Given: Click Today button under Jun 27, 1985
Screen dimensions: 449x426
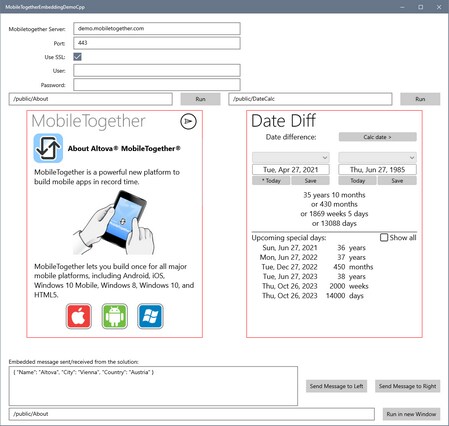Looking at the screenshot, I should coord(357,181).
